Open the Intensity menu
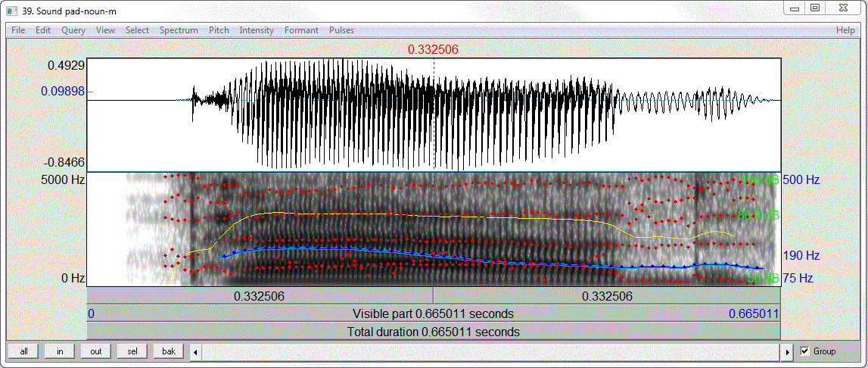868x368 pixels. pyautogui.click(x=257, y=30)
